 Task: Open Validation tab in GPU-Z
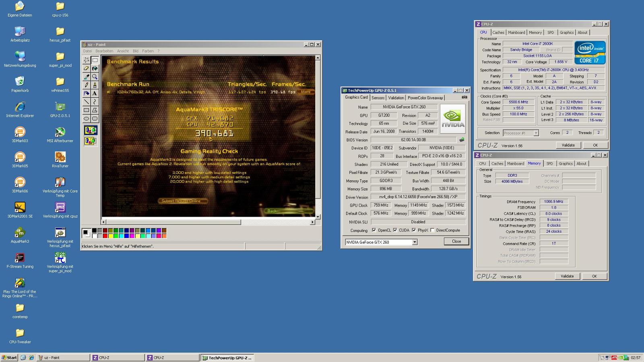pos(396,98)
